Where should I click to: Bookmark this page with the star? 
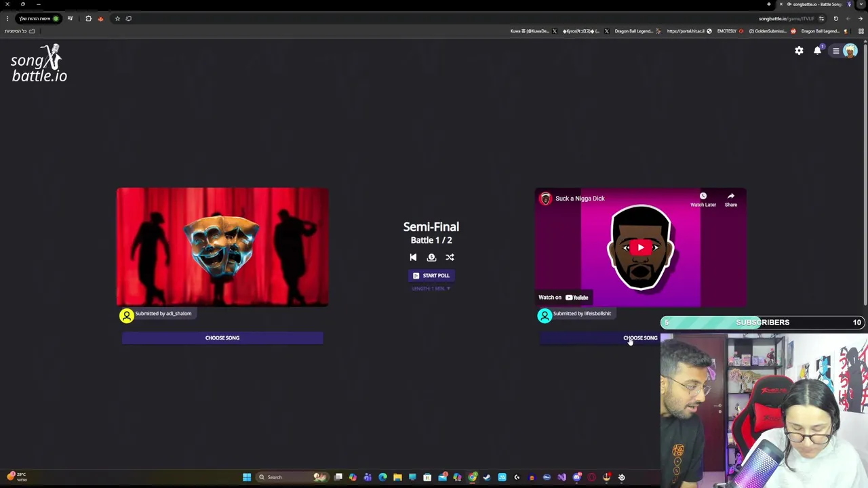click(117, 19)
